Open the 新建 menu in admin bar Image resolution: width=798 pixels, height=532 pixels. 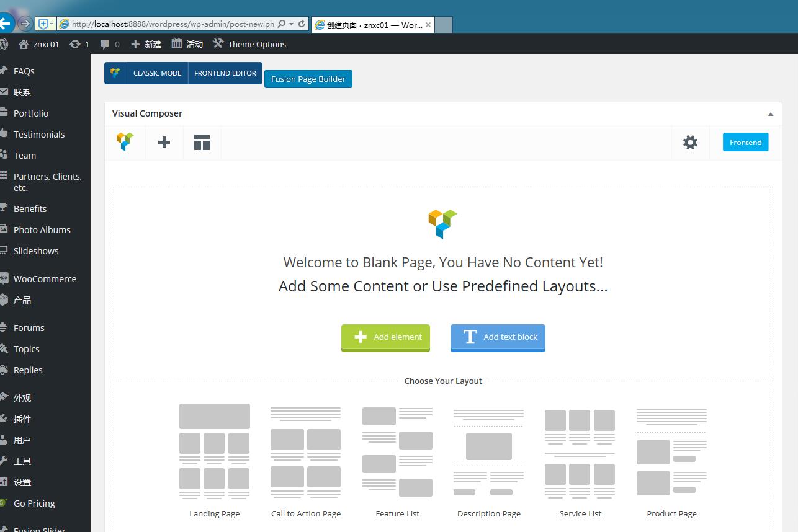(x=146, y=44)
